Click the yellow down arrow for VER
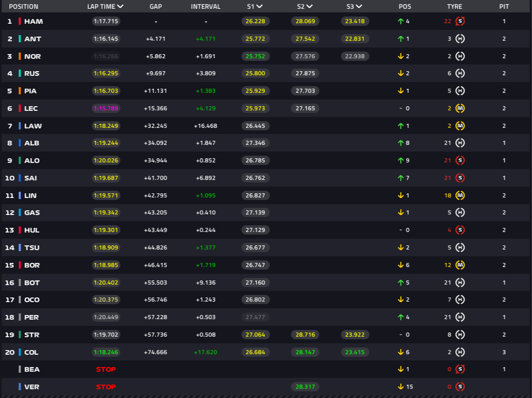Viewport: 532px width, 398px height. pyautogui.click(x=401, y=387)
